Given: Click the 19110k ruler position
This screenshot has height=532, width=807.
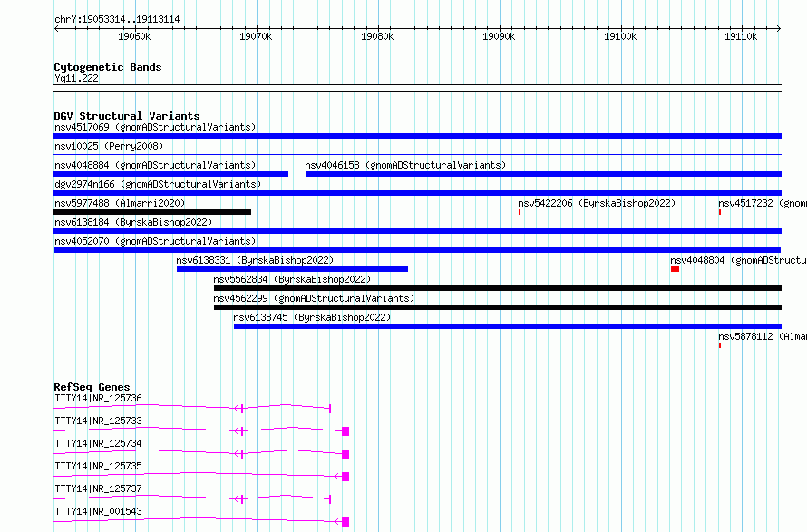Looking at the screenshot, I should (742, 36).
